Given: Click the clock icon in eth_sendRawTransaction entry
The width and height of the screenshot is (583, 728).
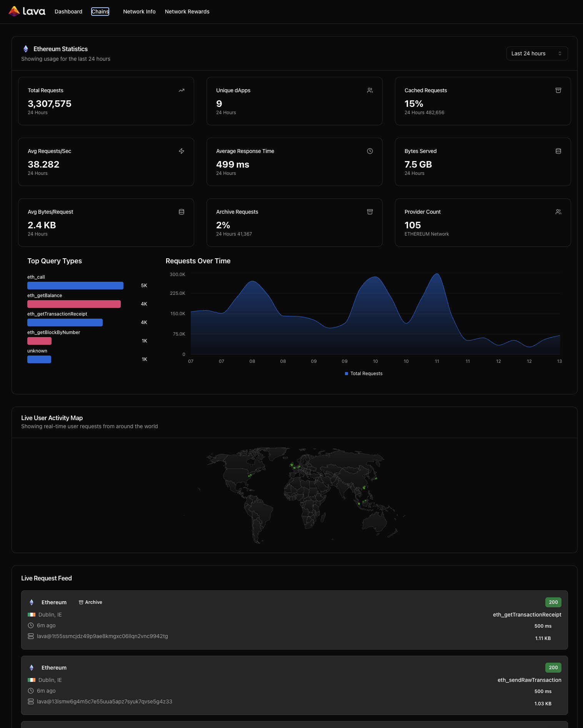Looking at the screenshot, I should coord(31,691).
